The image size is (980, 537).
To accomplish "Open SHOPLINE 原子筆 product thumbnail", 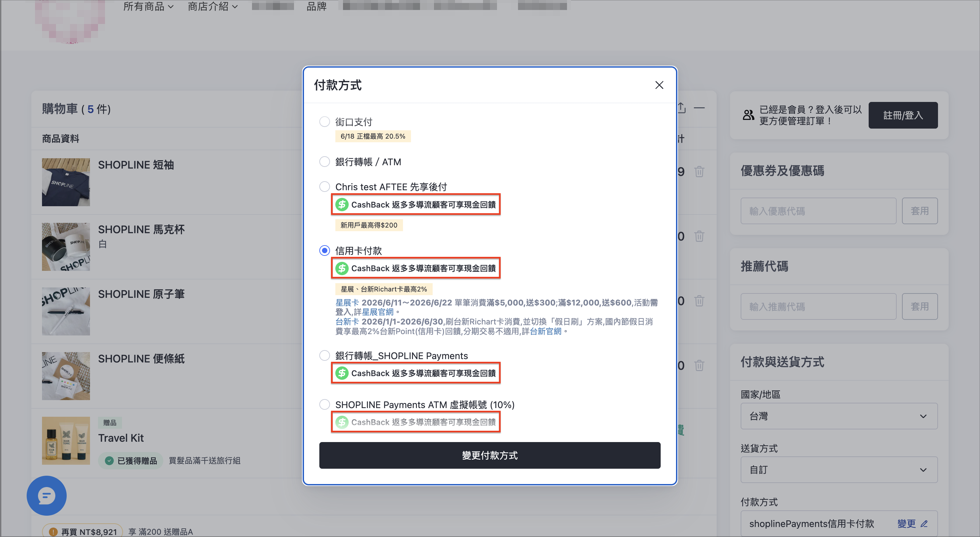I will (x=66, y=311).
